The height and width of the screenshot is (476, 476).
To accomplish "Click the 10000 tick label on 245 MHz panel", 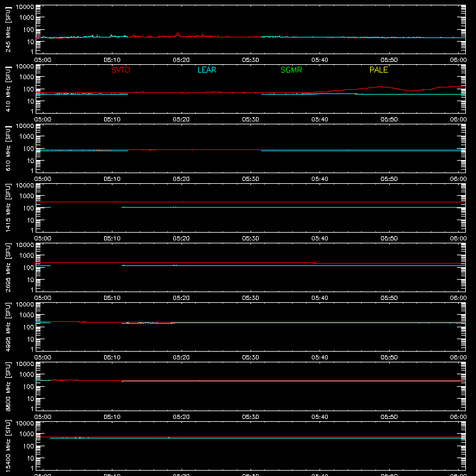I will (25, 7).
